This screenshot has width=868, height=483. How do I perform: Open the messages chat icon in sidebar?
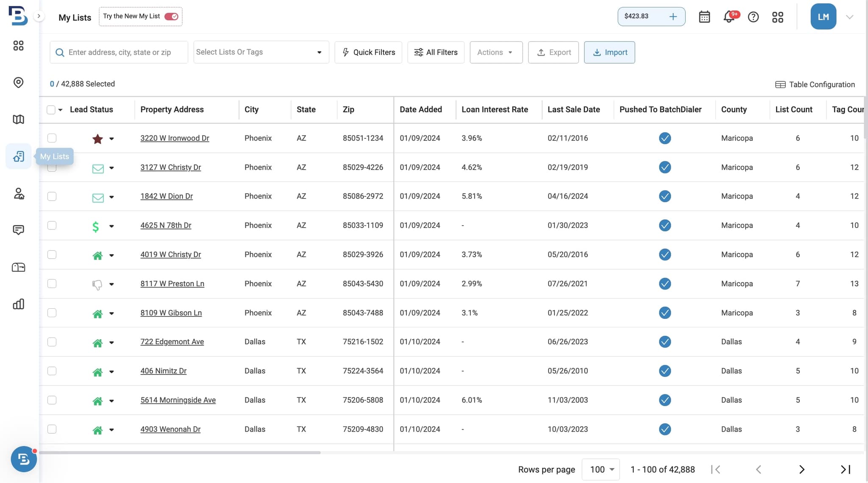pos(18,230)
